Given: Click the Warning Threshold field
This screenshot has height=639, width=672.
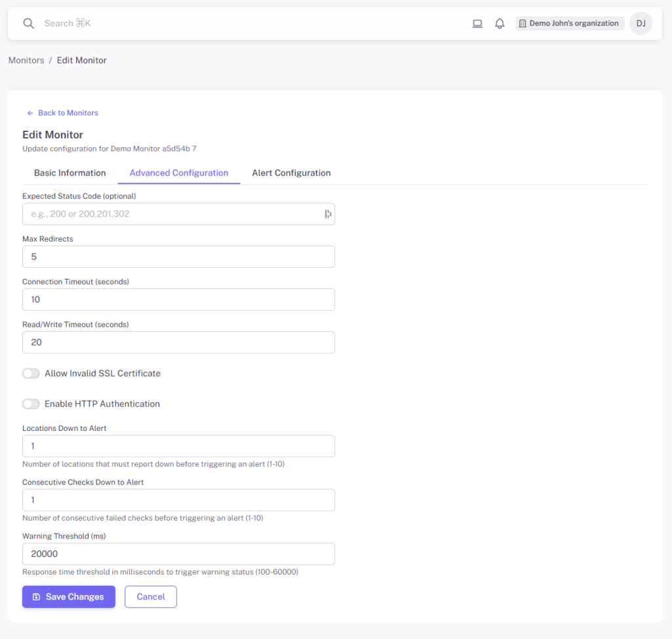Looking at the screenshot, I should (x=178, y=554).
